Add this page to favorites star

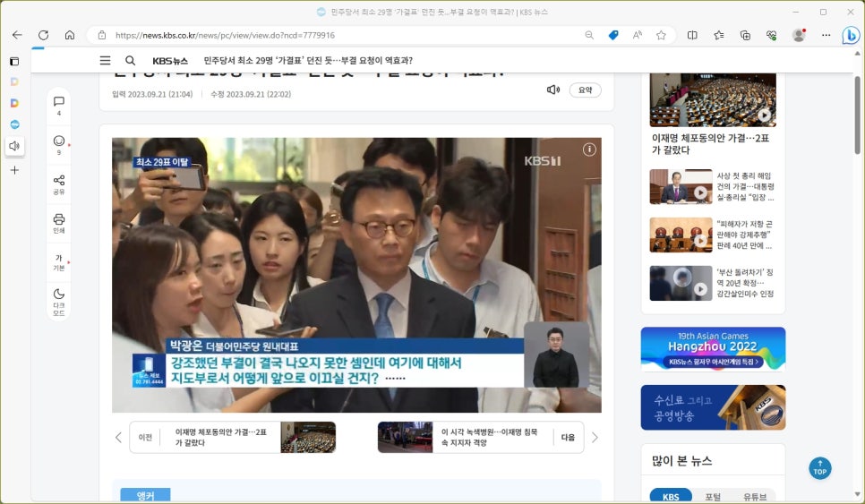[x=661, y=35]
